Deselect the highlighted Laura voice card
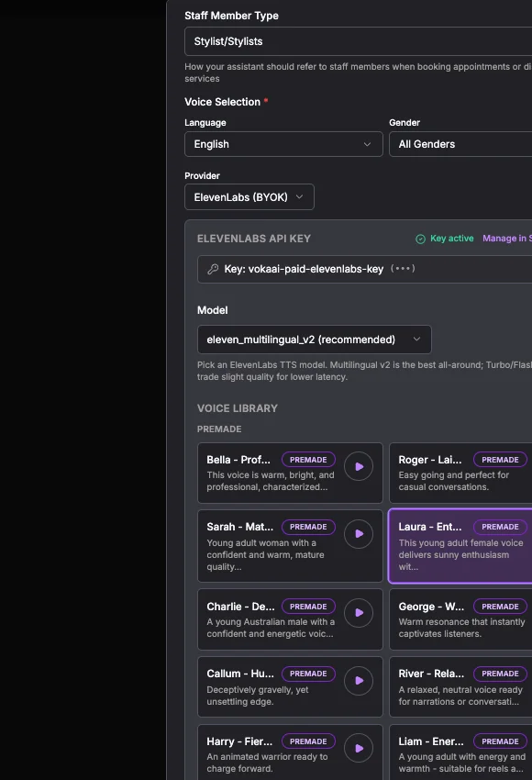This screenshot has height=780, width=532. tap(459, 541)
